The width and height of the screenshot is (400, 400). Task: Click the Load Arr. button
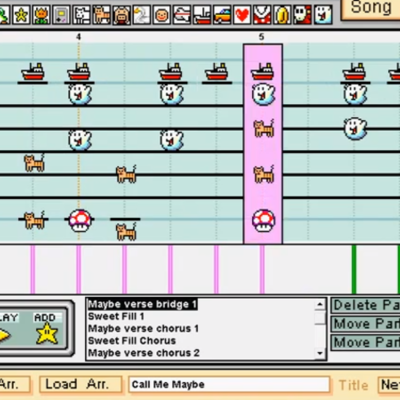80,385
